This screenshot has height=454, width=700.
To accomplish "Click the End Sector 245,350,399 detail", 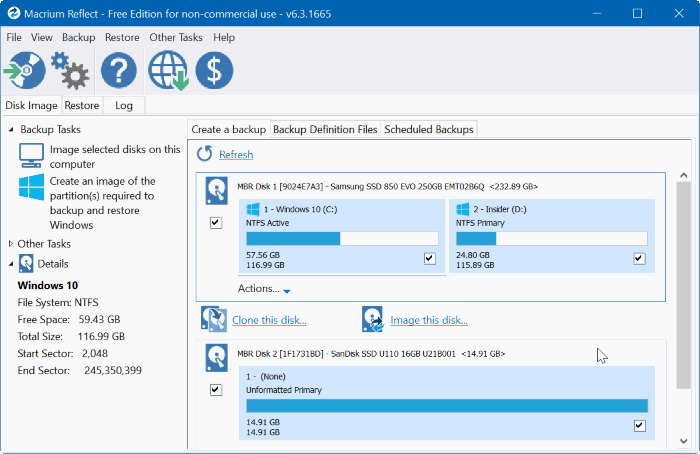I will tap(79, 371).
